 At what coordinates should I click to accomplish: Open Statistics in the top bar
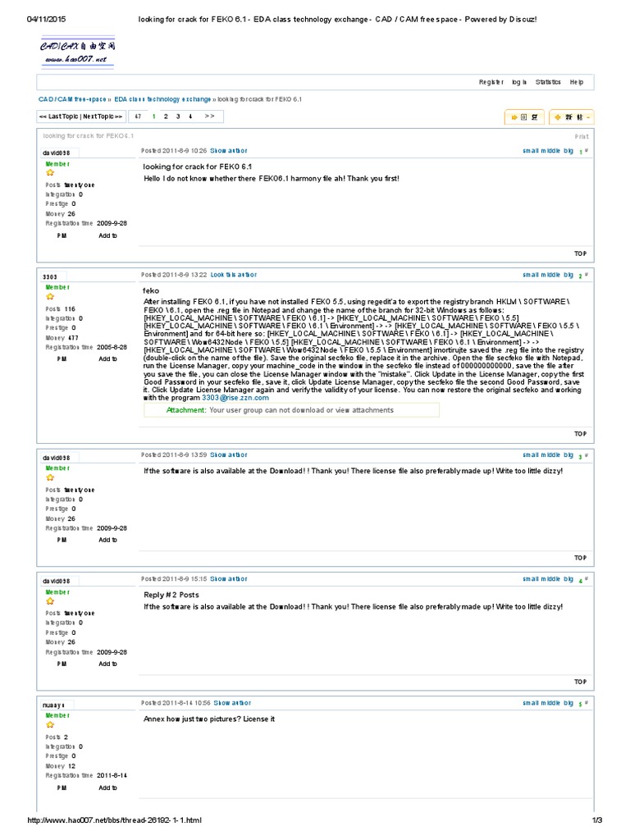548,83
